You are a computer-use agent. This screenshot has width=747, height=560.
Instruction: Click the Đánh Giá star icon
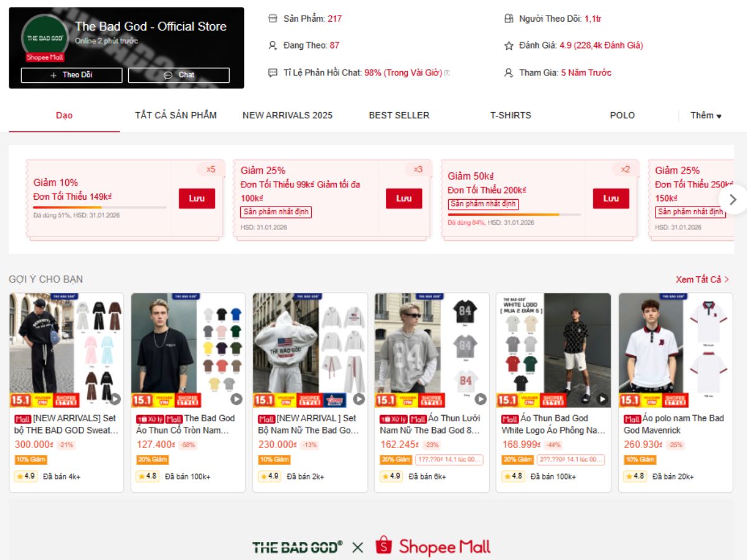[509, 45]
